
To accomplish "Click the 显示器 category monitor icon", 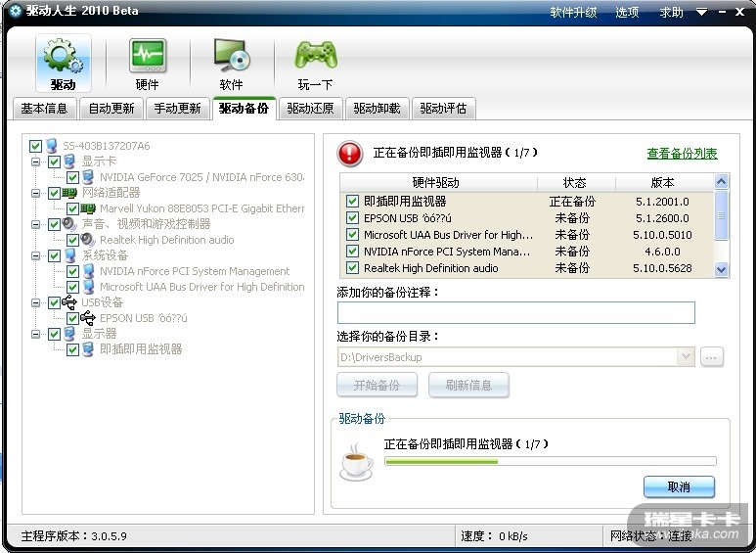I will [x=69, y=334].
